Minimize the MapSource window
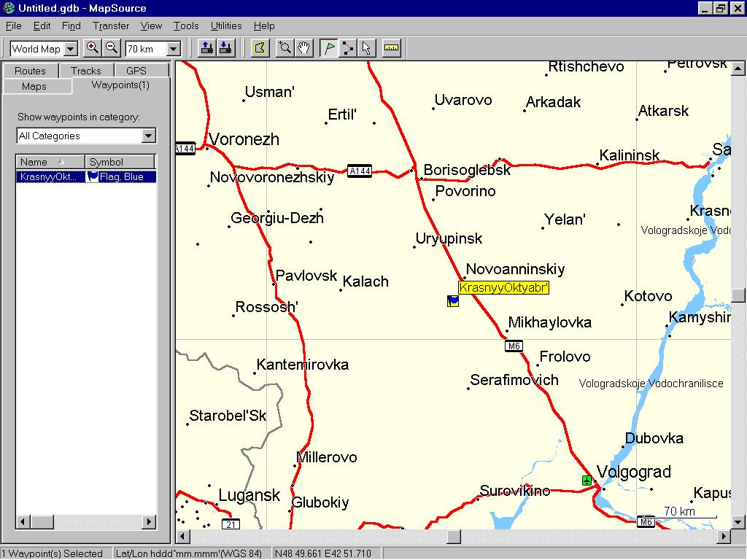 tap(705, 8)
